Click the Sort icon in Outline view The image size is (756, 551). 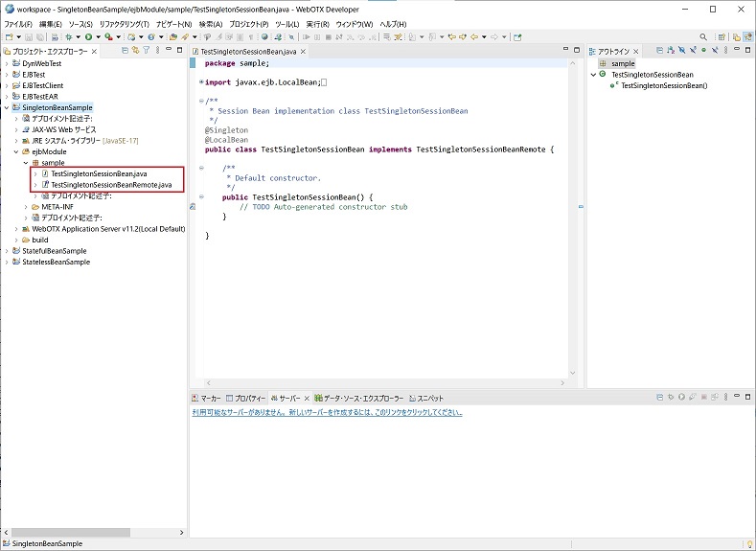point(671,50)
